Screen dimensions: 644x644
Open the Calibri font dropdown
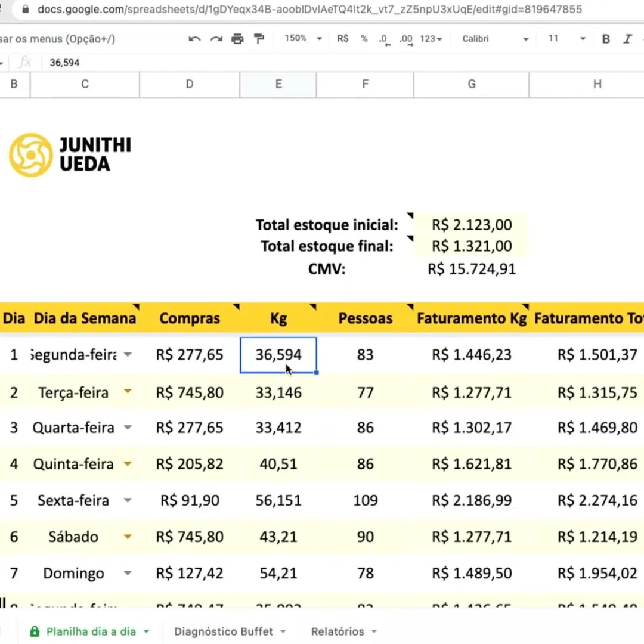[495, 39]
